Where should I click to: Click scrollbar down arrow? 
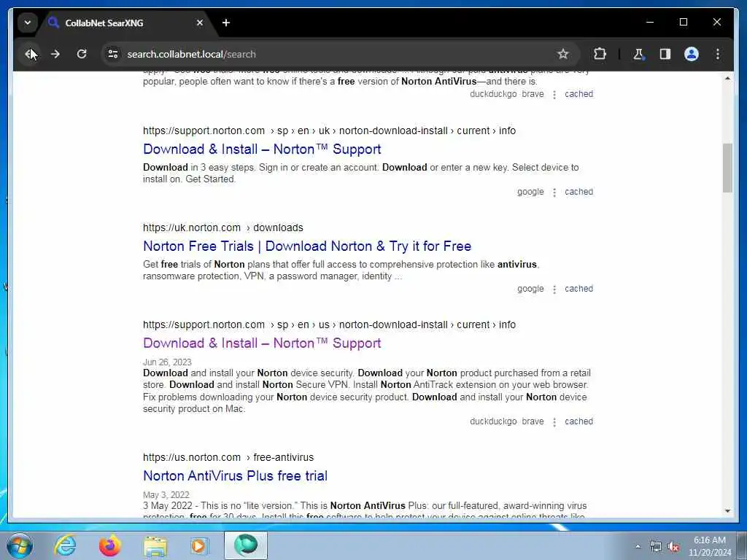point(727,511)
